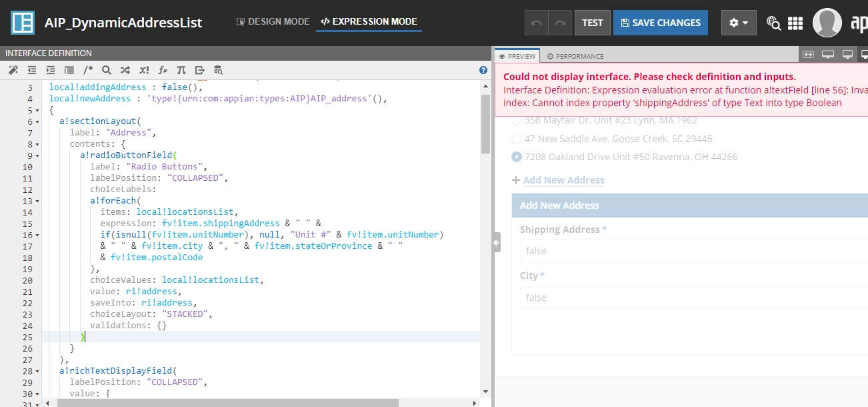Open the settings gear dropdown
Screen dimensions: 868x407
(739, 23)
